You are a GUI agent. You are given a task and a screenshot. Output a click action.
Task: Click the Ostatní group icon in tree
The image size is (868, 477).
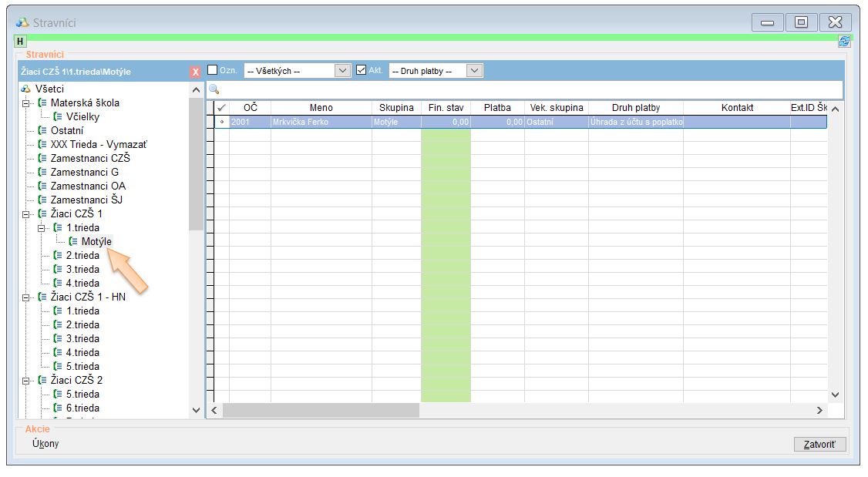(x=42, y=130)
